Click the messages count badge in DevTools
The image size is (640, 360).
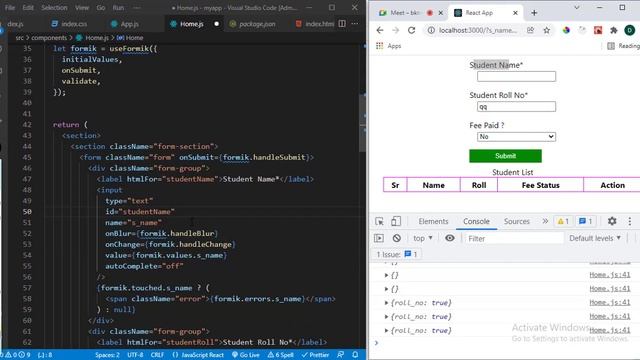[x=586, y=221]
